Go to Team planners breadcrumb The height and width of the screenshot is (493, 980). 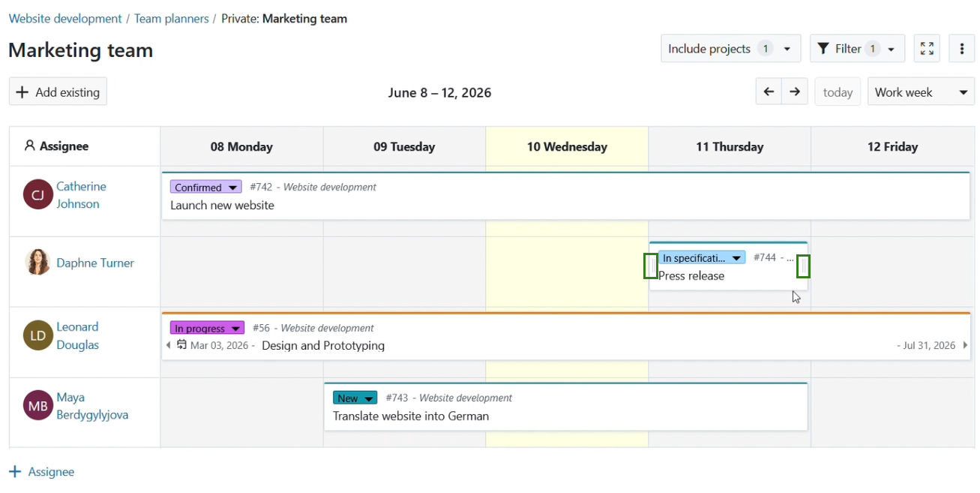172,19
